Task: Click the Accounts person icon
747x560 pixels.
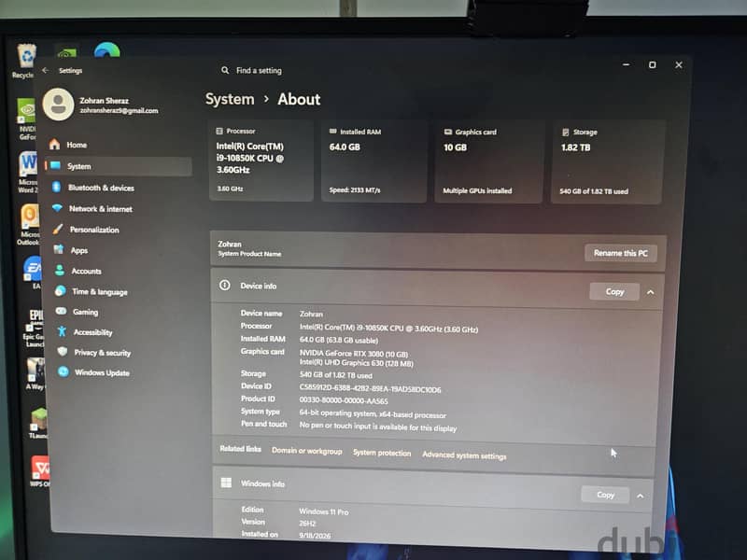Action: 60,270
